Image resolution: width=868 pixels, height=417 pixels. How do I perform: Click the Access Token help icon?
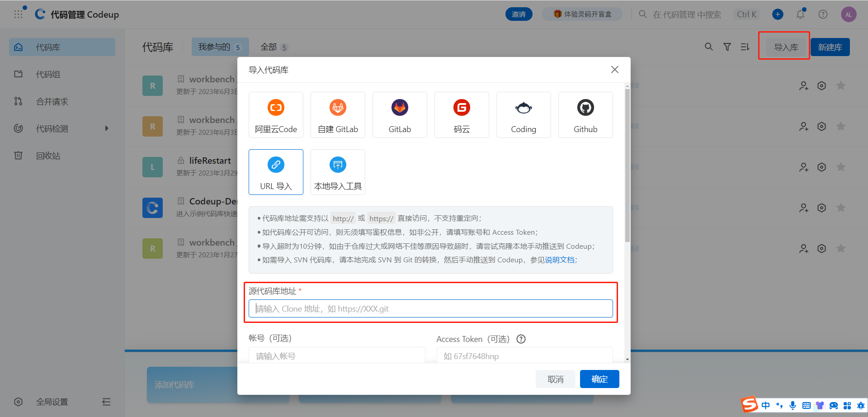point(521,339)
